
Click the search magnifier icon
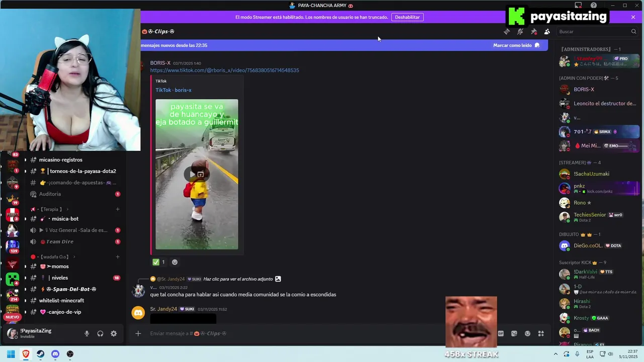(633, 32)
